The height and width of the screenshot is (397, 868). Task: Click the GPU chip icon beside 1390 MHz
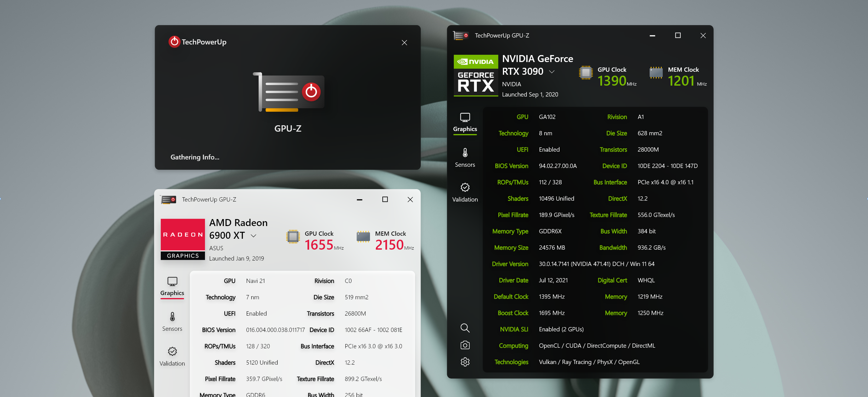[x=586, y=73]
